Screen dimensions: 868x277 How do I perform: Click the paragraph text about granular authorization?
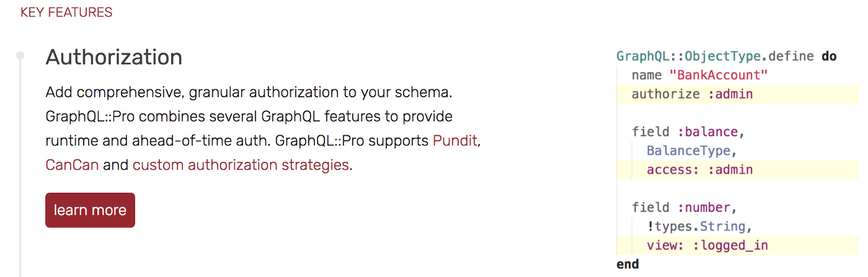263,129
